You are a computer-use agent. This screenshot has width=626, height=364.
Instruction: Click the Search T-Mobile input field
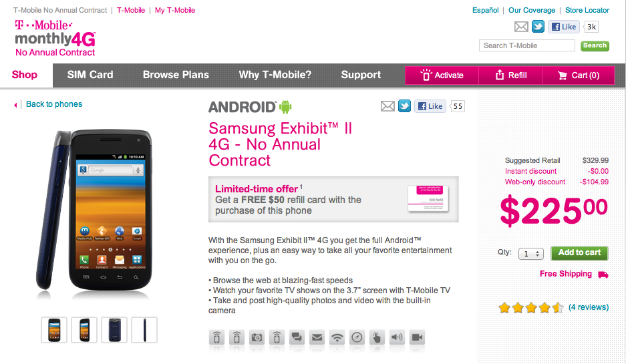[x=526, y=45]
